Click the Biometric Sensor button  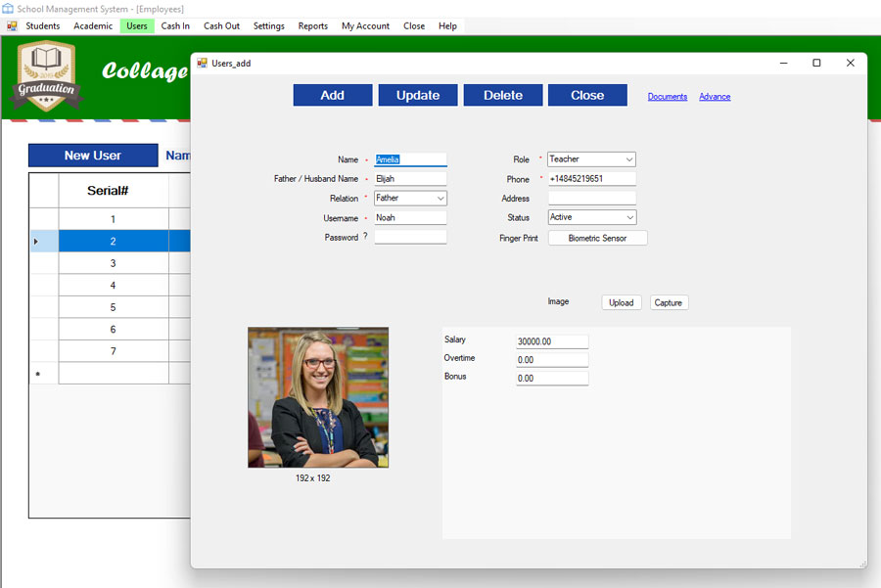597,238
